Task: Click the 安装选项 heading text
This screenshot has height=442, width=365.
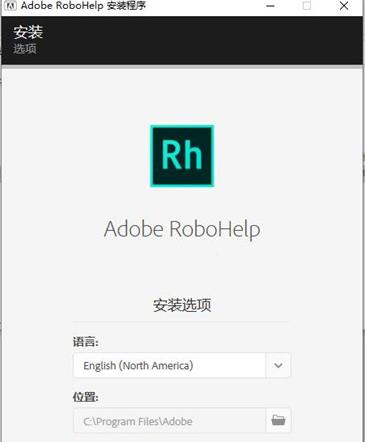Action: (182, 305)
